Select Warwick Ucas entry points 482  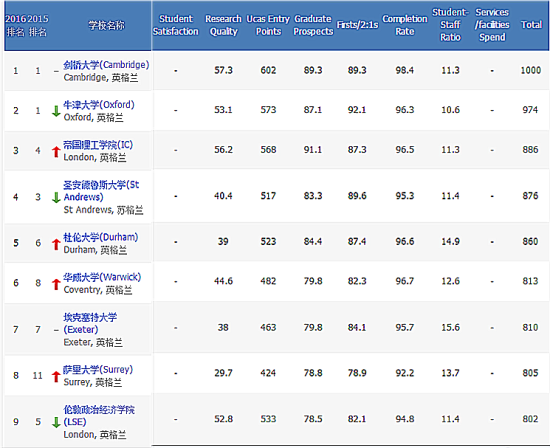pyautogui.click(x=268, y=281)
